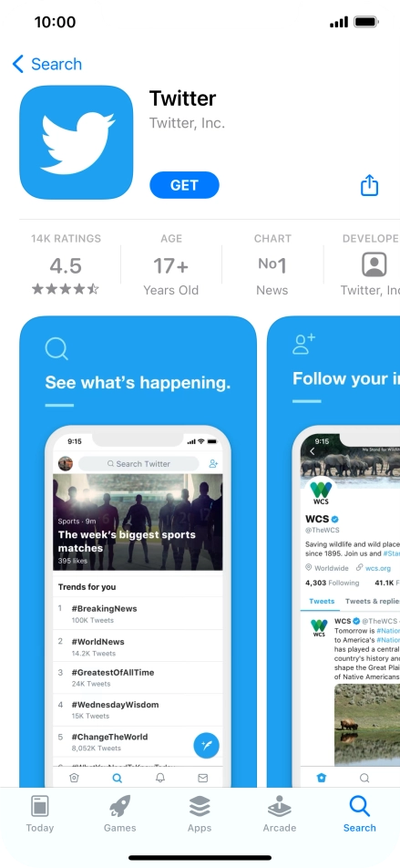Open the Today tab icon
400x868 pixels.
pyautogui.click(x=40, y=807)
